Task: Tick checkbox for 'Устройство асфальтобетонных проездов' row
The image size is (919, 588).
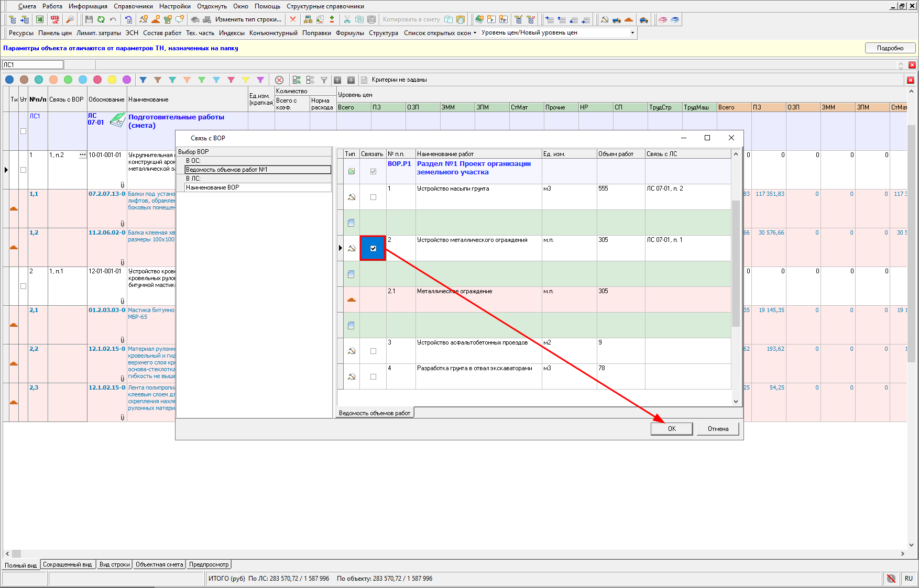Action: coord(373,351)
